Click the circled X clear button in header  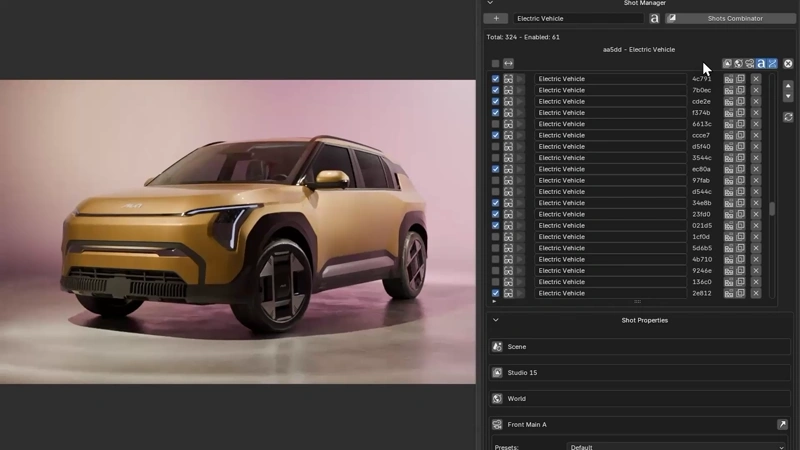(788, 64)
